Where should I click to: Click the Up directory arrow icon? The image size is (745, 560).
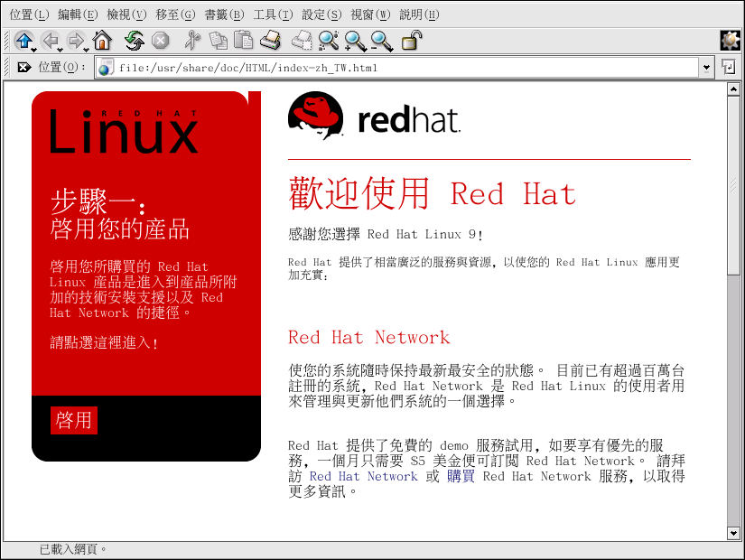pyautogui.click(x=23, y=41)
